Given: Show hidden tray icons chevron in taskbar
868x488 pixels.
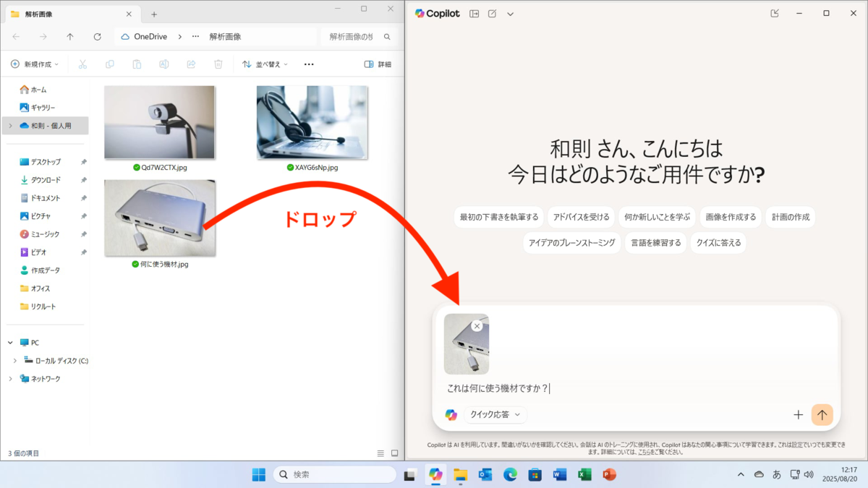Looking at the screenshot, I should [x=741, y=474].
